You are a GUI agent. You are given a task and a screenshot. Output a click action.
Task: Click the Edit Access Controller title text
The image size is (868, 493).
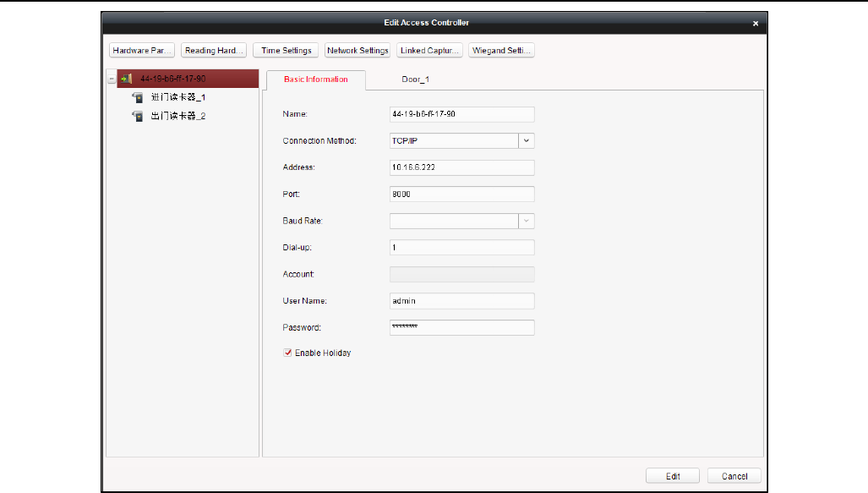426,23
